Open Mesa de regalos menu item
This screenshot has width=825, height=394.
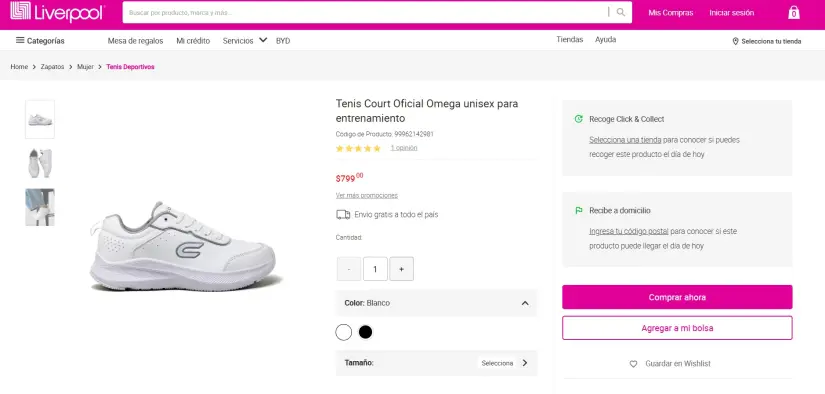point(135,41)
